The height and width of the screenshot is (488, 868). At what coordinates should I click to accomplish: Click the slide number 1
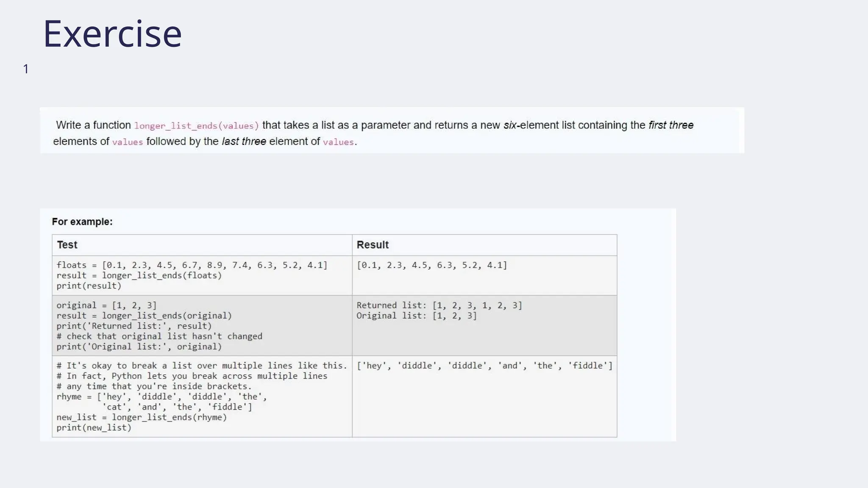pyautogui.click(x=26, y=69)
